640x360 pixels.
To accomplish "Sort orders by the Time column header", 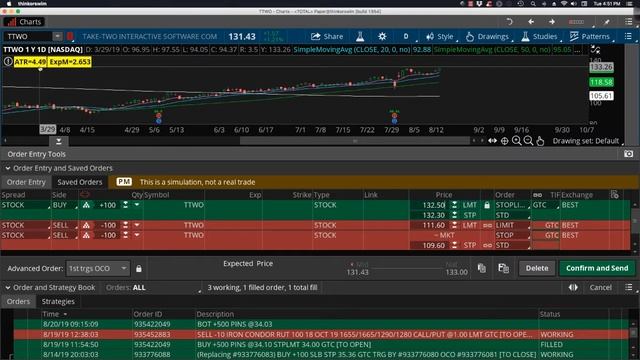I will coord(55,314).
